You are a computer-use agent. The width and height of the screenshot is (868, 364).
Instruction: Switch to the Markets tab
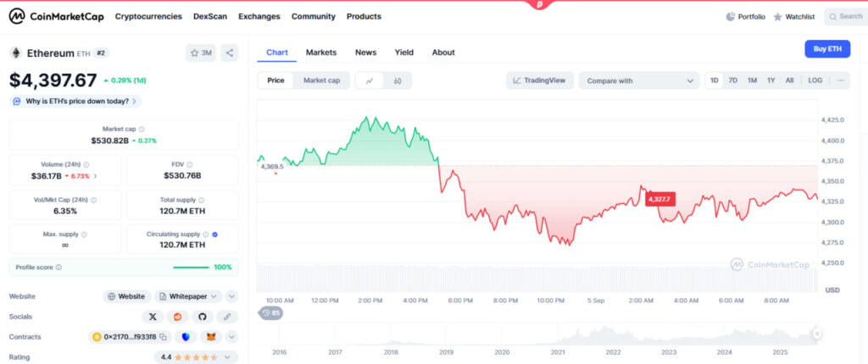321,52
